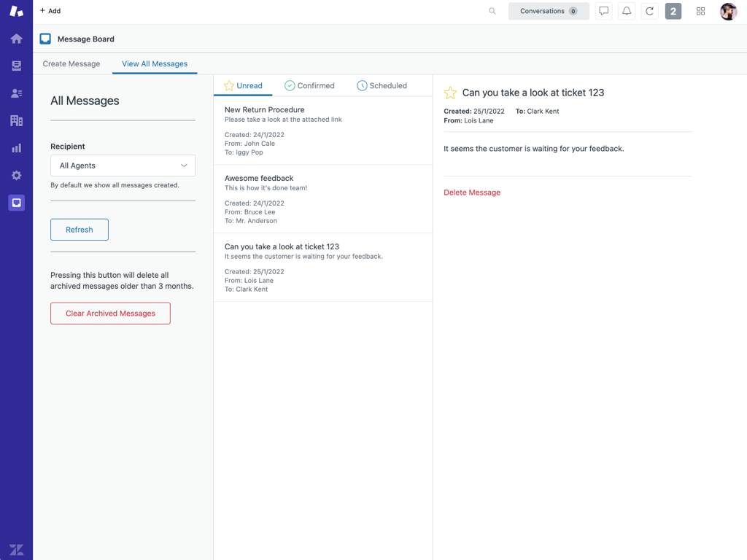Open the Views icon in the sidebar
Viewport: 747px width, 560px height.
pyautogui.click(x=16, y=66)
